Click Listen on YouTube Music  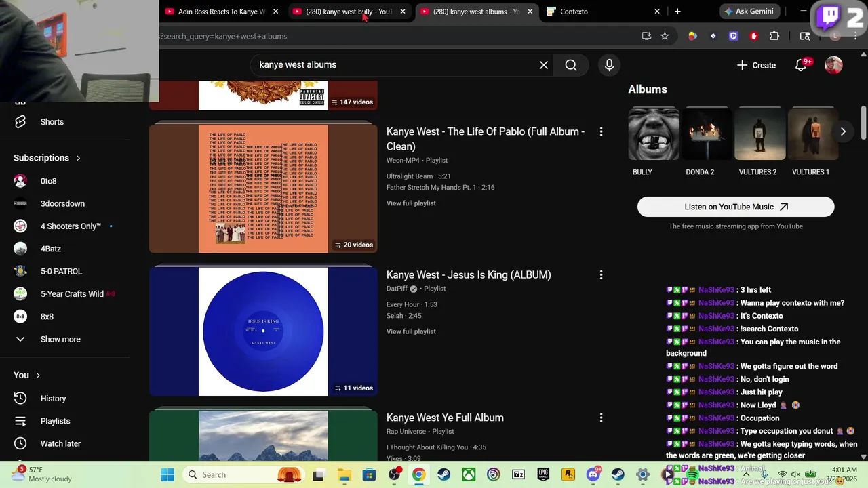pyautogui.click(x=736, y=207)
